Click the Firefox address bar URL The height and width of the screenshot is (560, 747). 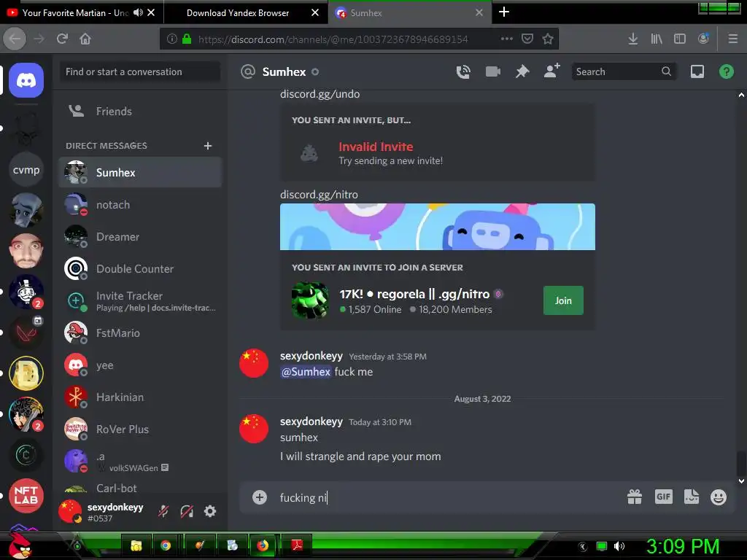[333, 39]
